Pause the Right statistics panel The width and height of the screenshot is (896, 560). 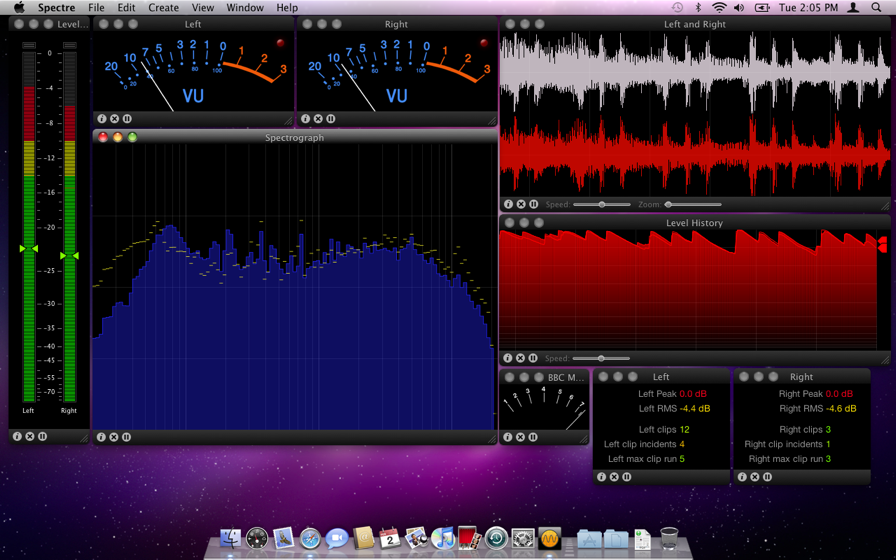(x=767, y=477)
